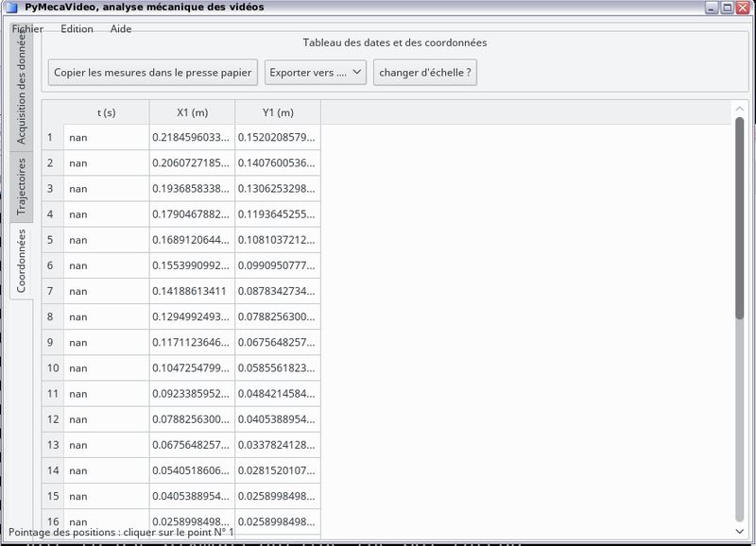Click X1 cell 0.1689120644...
This screenshot has height=546, width=756.
click(193, 240)
